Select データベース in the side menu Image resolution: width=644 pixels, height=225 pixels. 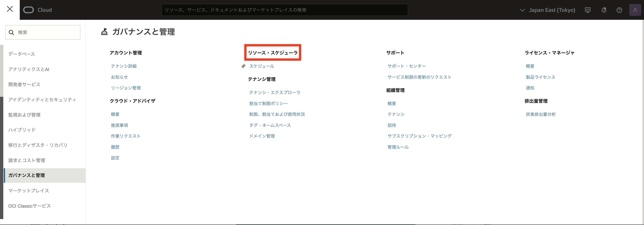(22, 54)
